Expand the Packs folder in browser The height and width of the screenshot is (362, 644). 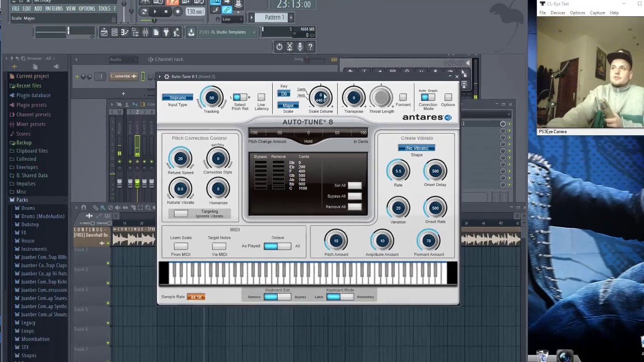tap(22, 200)
